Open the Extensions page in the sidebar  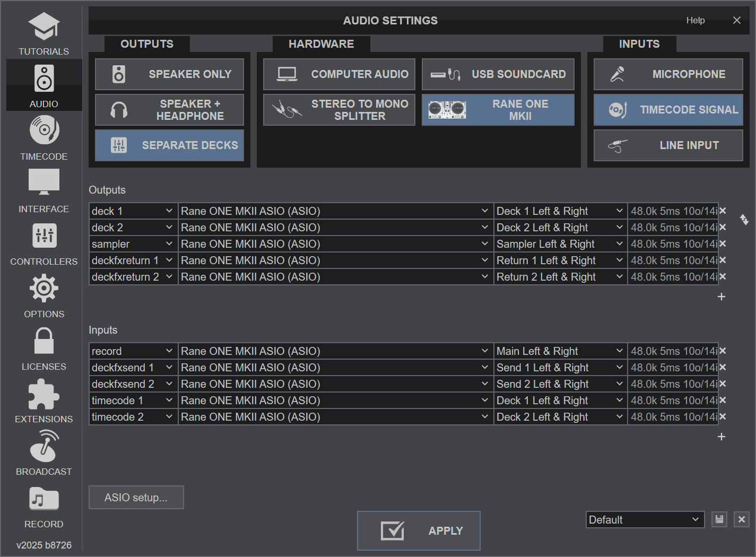click(x=44, y=401)
